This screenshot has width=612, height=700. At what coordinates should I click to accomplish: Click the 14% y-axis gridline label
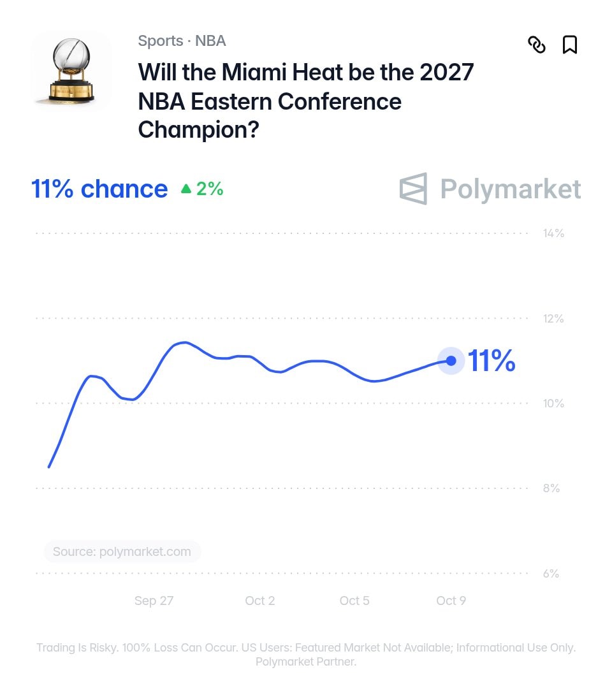coord(553,233)
